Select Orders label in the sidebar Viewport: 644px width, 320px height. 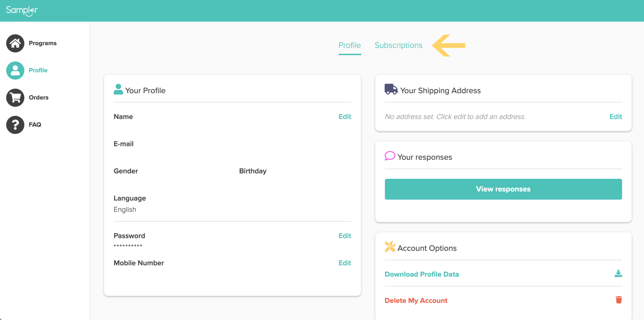pos(39,98)
